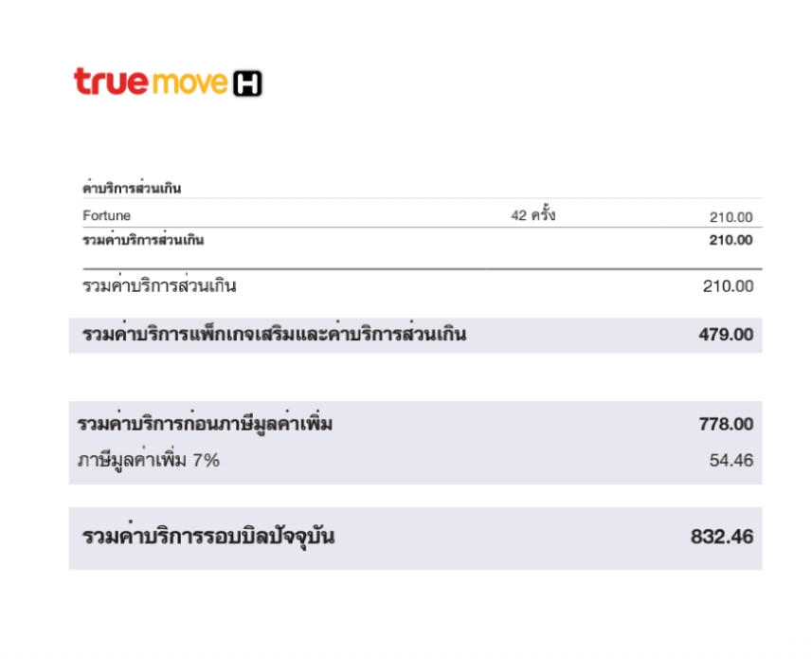Viewport: 812px width, 659px height.
Task: Click the 54.46 VAT amount
Action: pos(731,461)
